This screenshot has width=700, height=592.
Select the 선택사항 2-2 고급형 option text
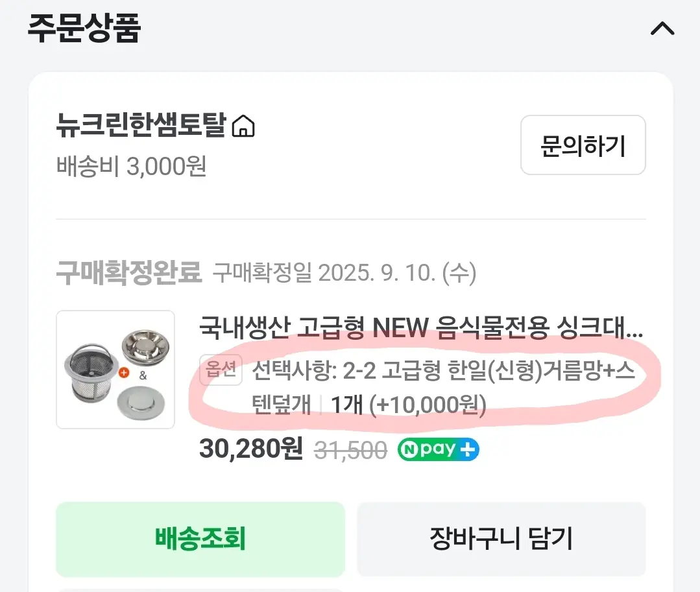(x=443, y=372)
